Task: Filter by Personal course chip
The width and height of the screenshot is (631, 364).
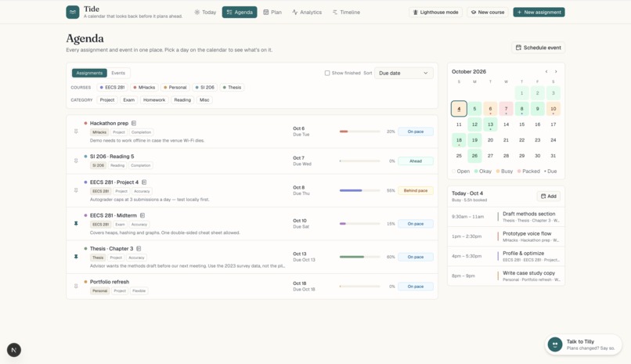Action: tap(175, 87)
